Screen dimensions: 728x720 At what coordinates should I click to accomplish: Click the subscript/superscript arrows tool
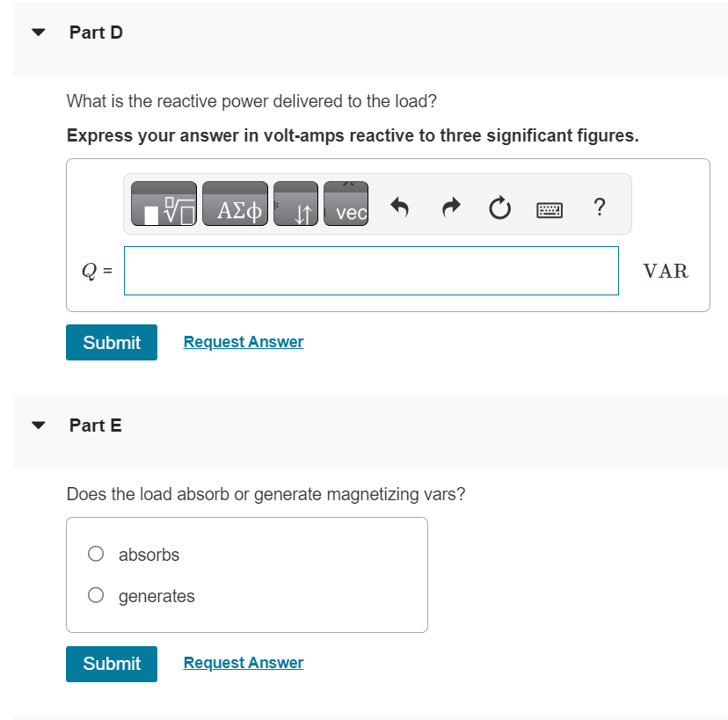[295, 205]
